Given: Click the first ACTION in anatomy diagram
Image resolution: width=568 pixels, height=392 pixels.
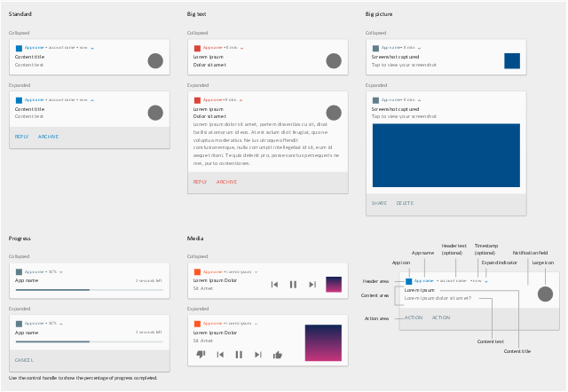Looking at the screenshot, I should tap(414, 318).
